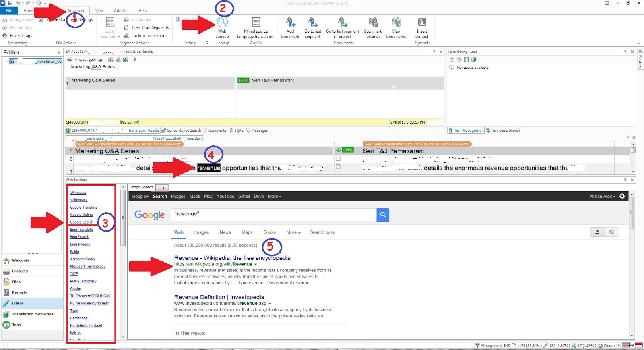Switch to the Messages tab
The image size is (644, 350).
[x=257, y=130]
